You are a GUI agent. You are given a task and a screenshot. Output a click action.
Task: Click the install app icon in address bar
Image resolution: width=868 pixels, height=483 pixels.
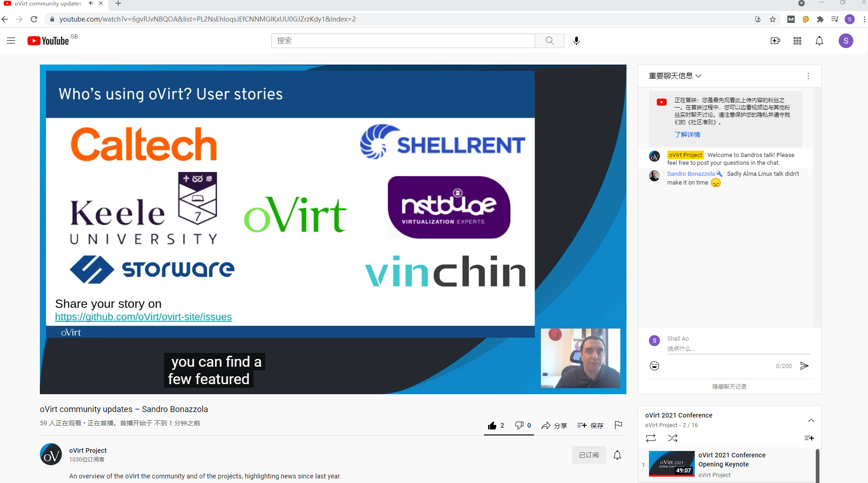point(758,19)
